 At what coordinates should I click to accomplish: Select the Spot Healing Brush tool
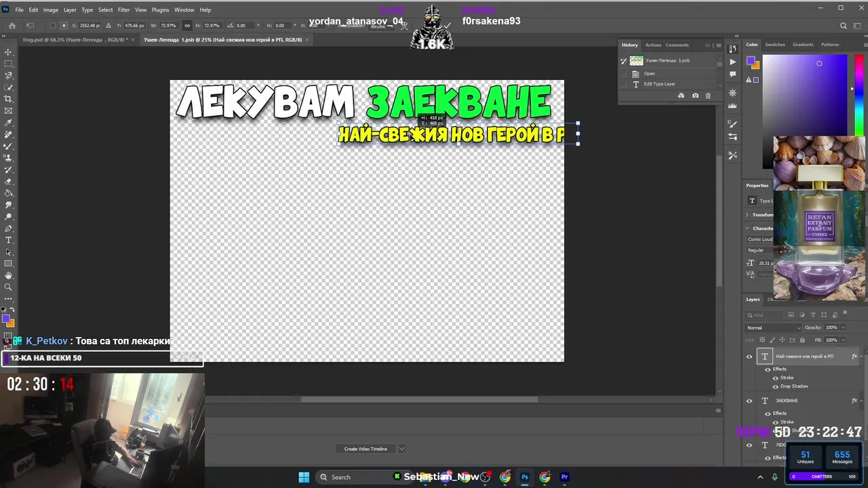pos(8,134)
